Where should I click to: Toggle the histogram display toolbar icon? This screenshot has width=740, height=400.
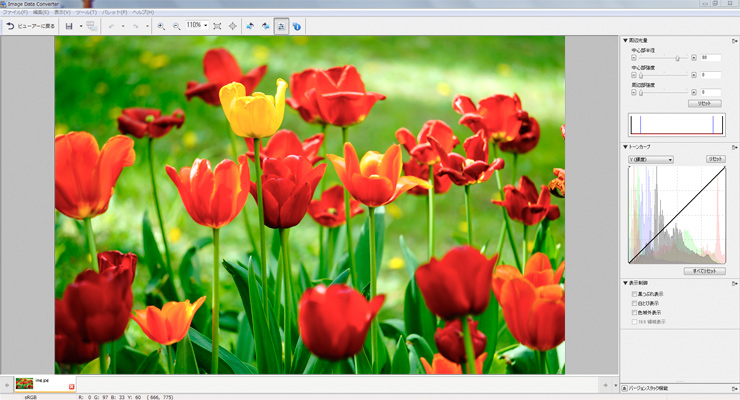tap(281, 26)
